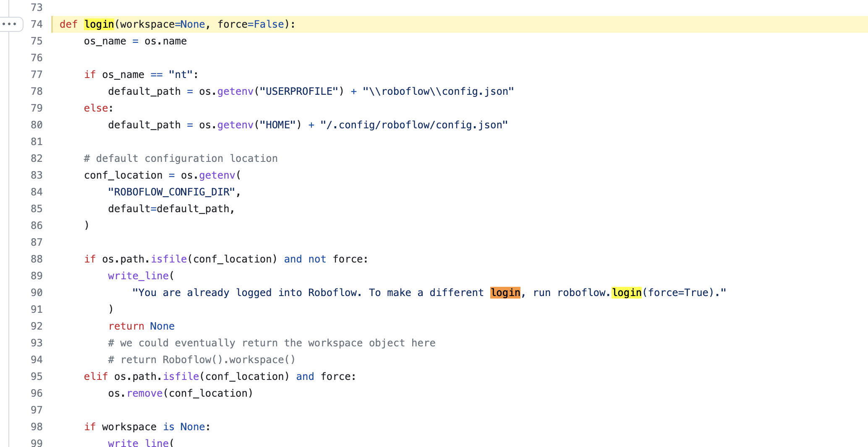868x447 pixels.
Task: Click the write_line call on line 99
Action: point(139,442)
